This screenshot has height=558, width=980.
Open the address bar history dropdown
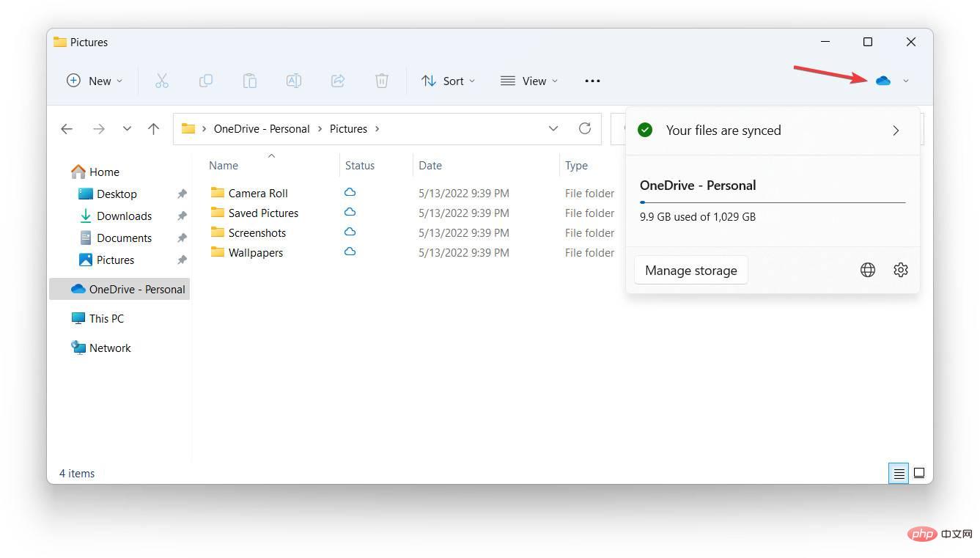coord(553,128)
